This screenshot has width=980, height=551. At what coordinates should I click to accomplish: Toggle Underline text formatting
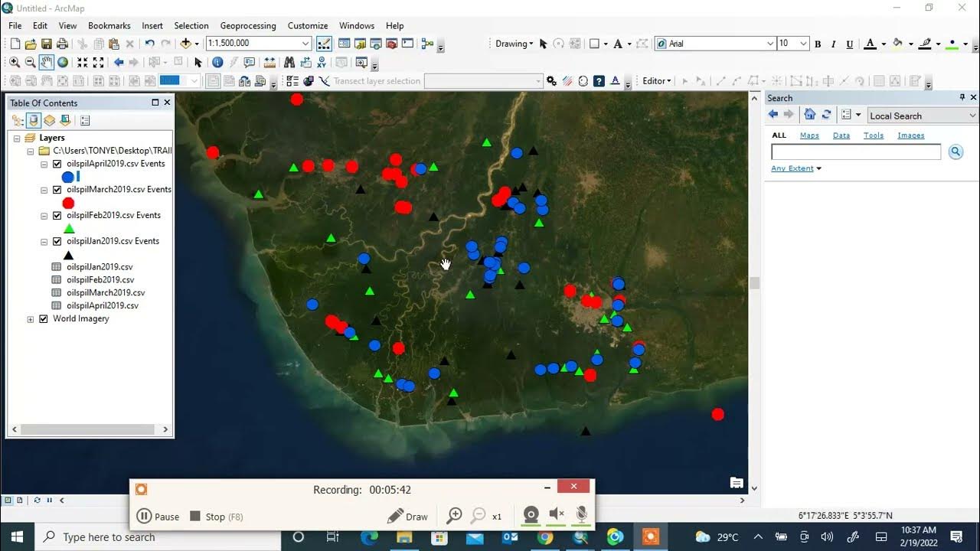tap(850, 44)
